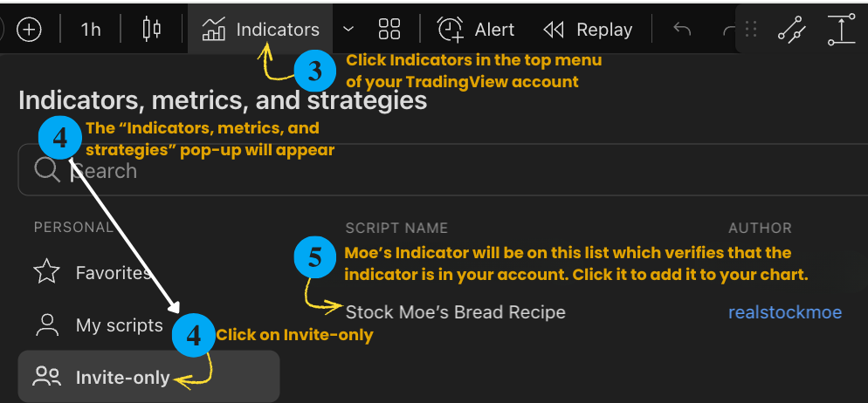Screen dimensions: 868x403
Task: Change the 1h timeframe interval
Action: click(x=91, y=30)
